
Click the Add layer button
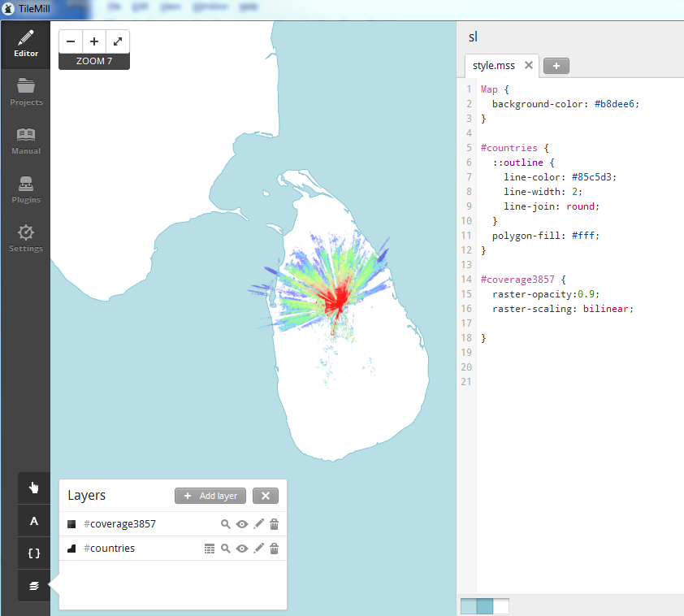coord(210,496)
